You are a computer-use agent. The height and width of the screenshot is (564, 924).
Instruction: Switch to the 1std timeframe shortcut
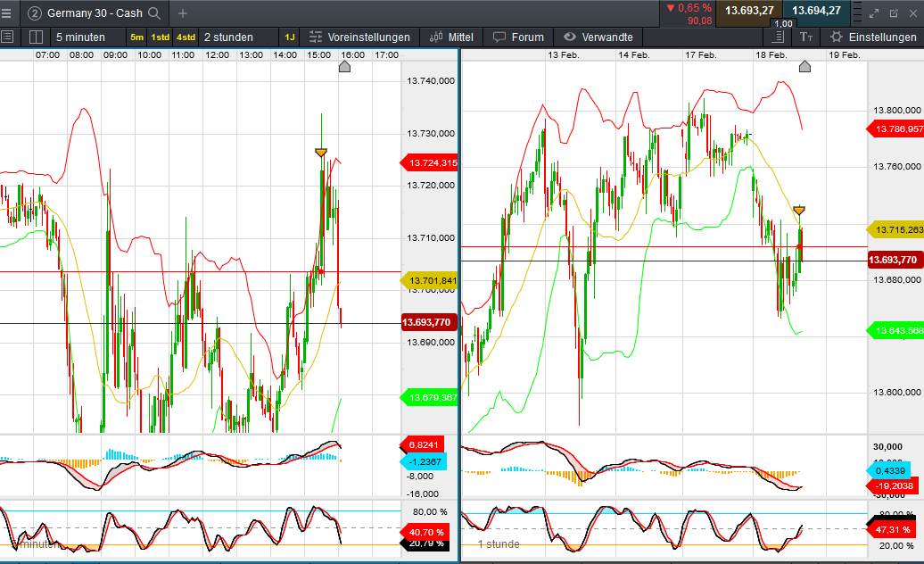[161, 37]
